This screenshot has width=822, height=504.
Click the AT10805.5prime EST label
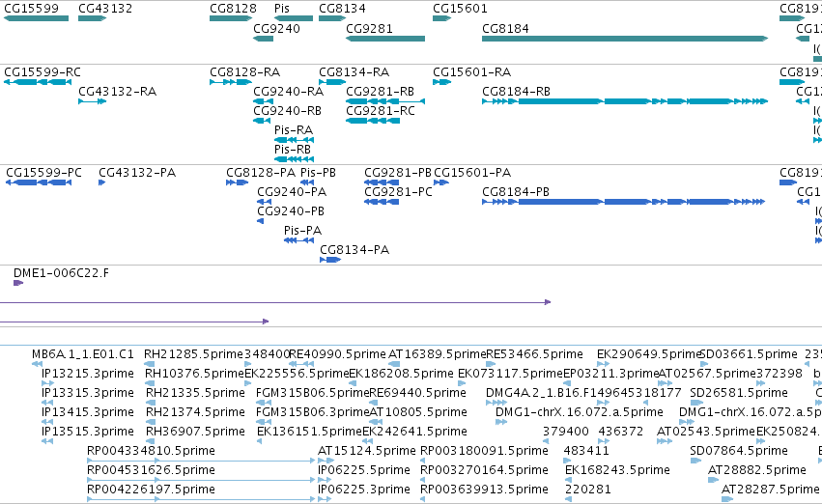click(418, 412)
